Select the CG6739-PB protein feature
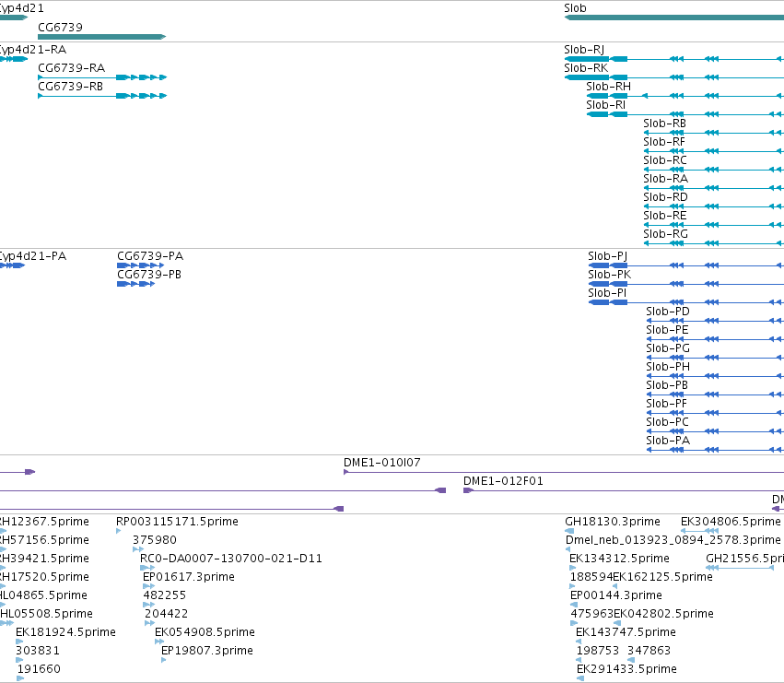This screenshot has height=683, width=784. tap(136, 284)
